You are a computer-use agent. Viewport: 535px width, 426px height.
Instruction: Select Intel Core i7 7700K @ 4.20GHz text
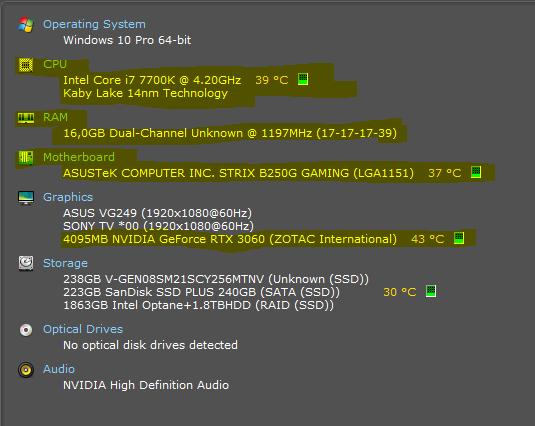pyautogui.click(x=152, y=80)
